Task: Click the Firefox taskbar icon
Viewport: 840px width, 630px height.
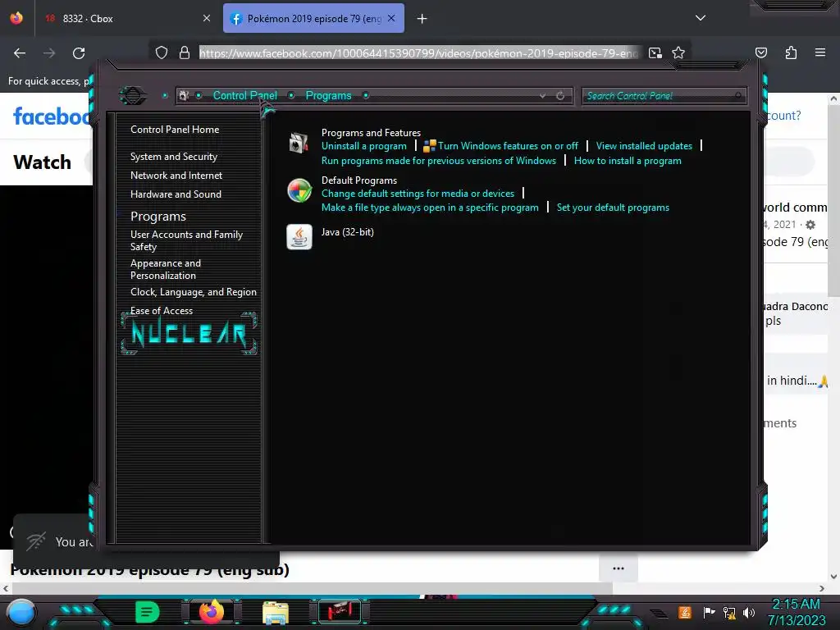Action: point(212,612)
